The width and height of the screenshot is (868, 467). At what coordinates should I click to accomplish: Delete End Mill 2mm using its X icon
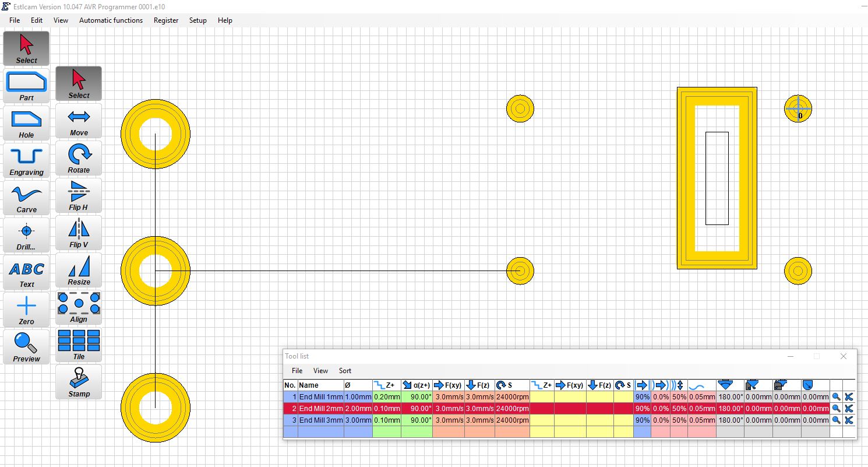[849, 408]
